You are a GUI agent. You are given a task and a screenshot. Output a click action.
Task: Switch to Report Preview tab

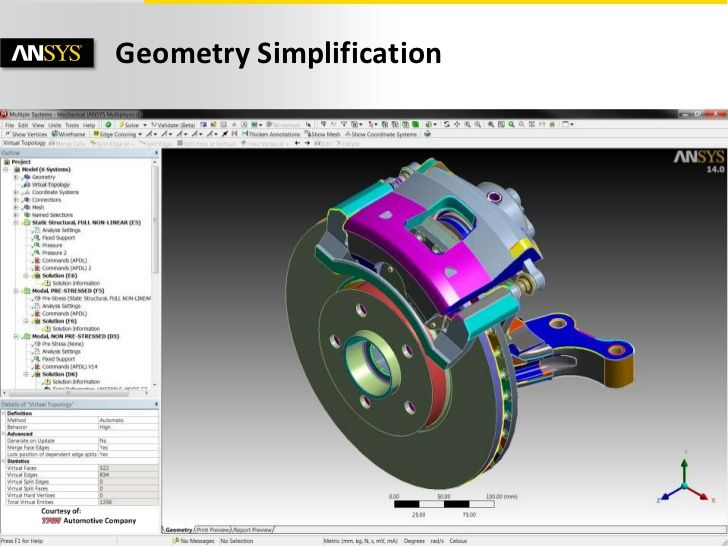pos(252,530)
